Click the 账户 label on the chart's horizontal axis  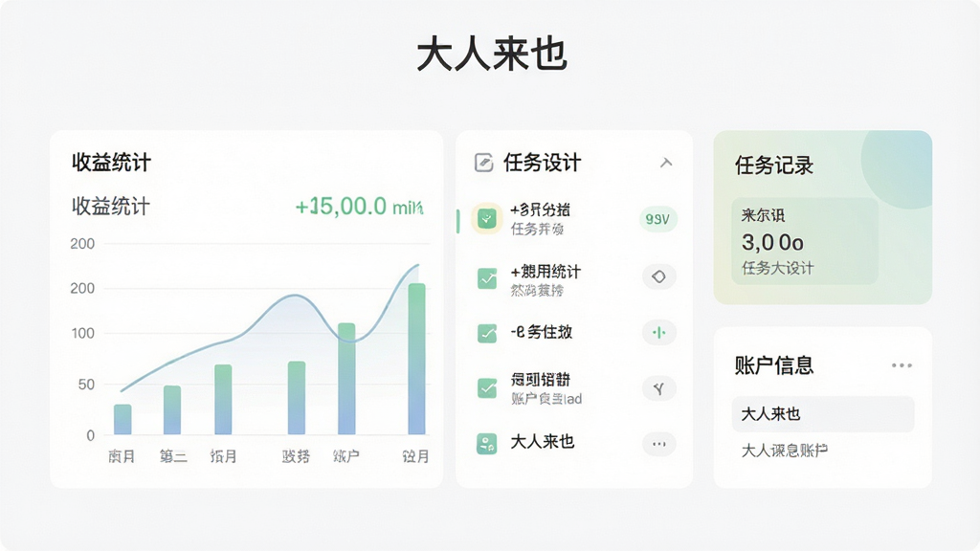coord(346,456)
